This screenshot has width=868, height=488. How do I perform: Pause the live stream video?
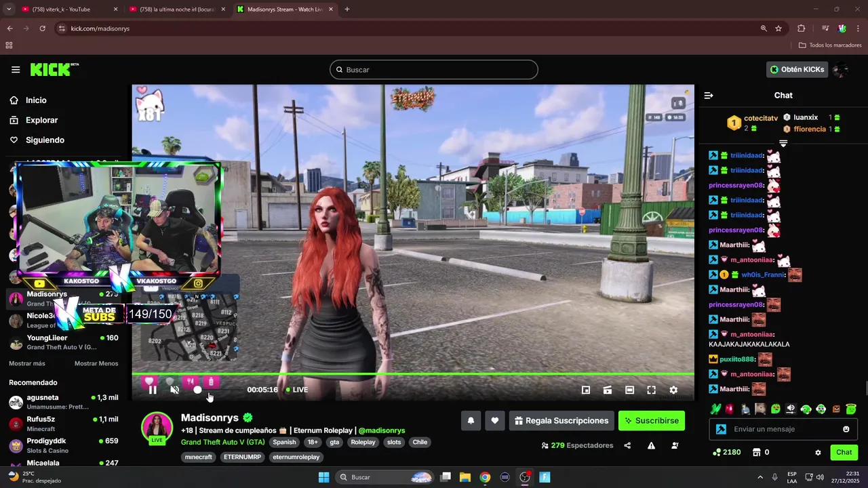(153, 390)
